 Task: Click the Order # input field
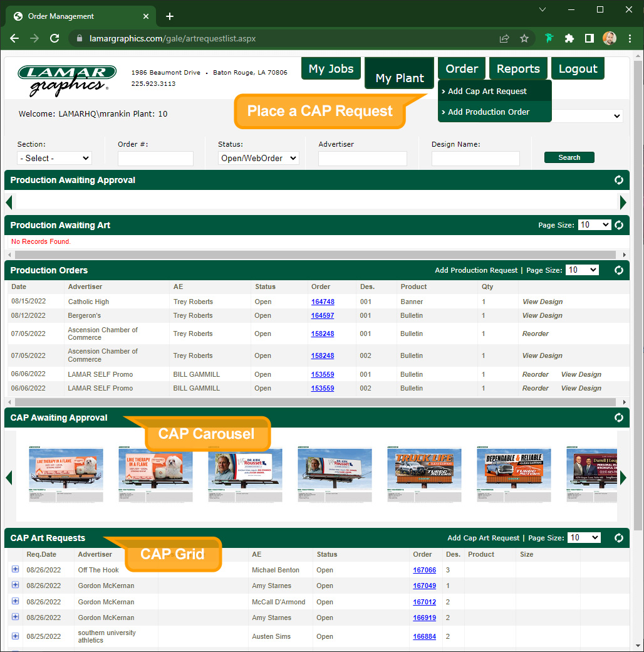155,159
